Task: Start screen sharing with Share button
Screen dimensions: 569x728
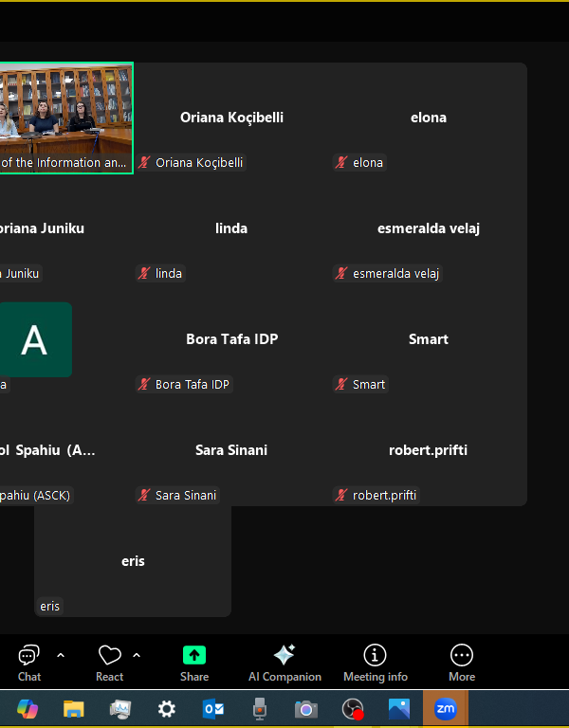Action: pos(194,662)
